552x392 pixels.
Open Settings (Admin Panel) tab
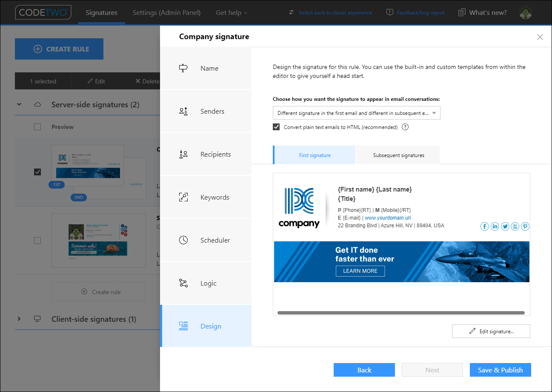166,12
